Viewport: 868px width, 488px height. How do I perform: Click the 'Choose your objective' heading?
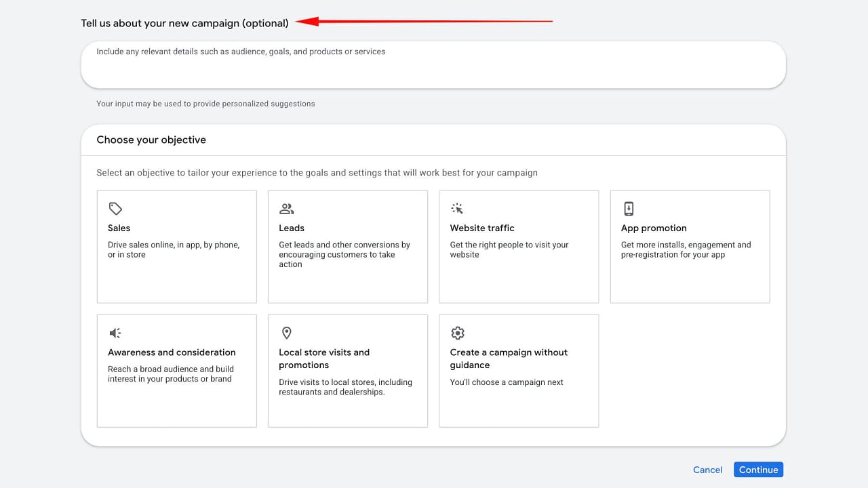click(x=151, y=140)
